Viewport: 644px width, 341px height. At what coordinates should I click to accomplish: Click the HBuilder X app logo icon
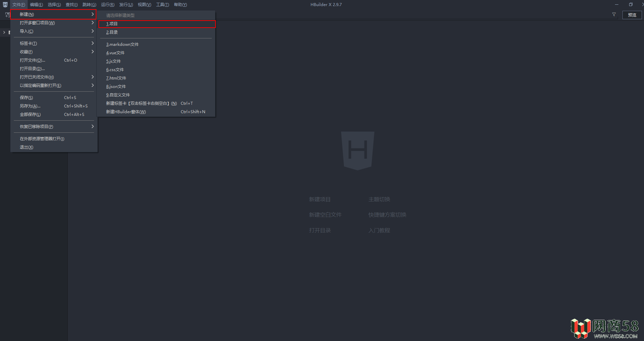[x=5, y=4]
